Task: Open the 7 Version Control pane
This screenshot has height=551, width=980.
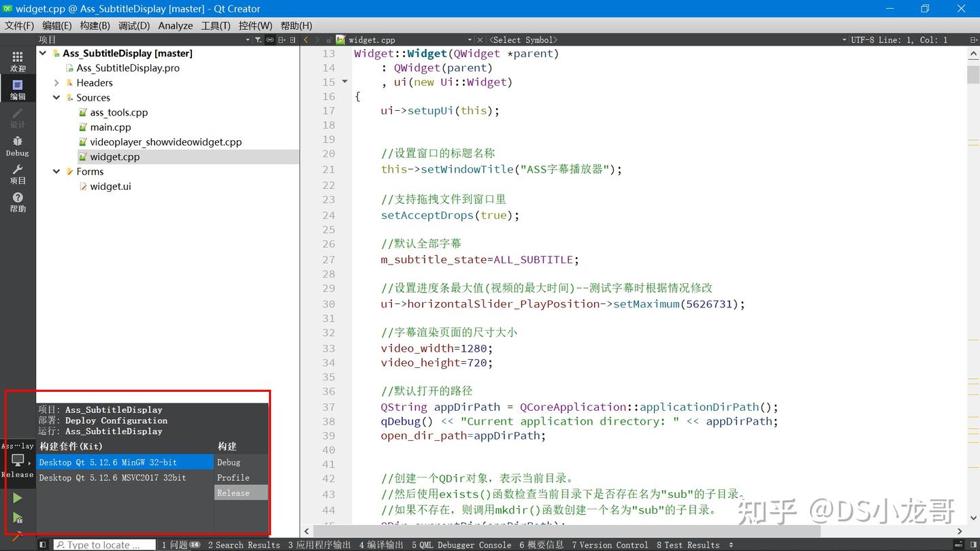Action: (610, 545)
